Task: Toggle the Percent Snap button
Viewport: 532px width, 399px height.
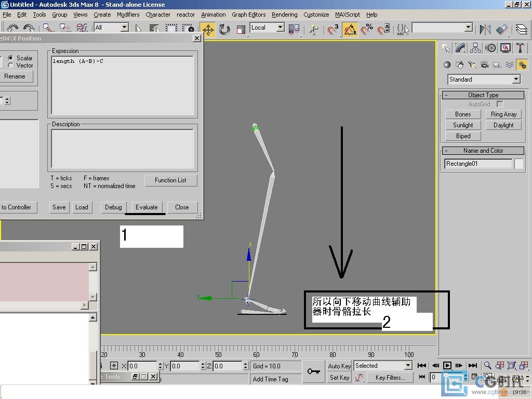Action: [x=367, y=29]
